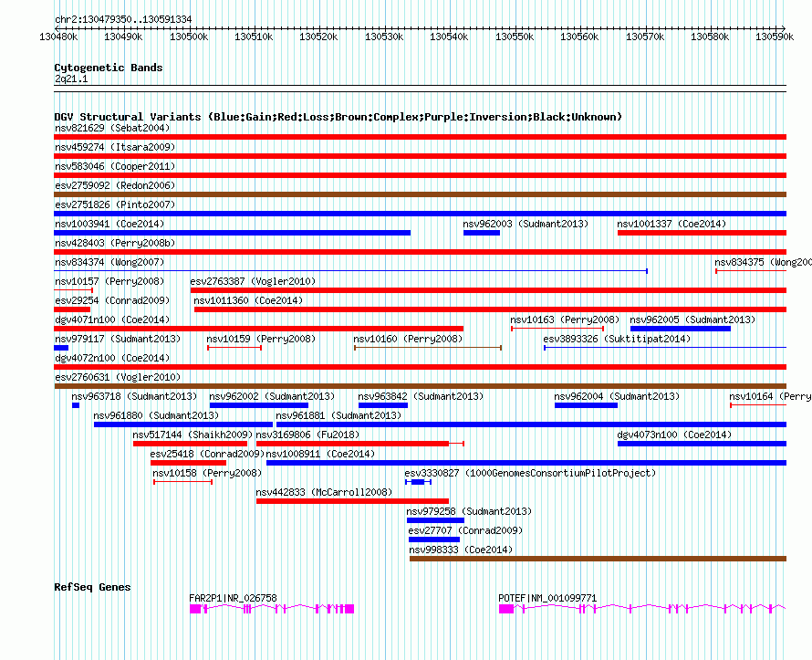The width and height of the screenshot is (812, 660).
Task: Click the esv29254 (Conrad2009) label
Action: 112,300
